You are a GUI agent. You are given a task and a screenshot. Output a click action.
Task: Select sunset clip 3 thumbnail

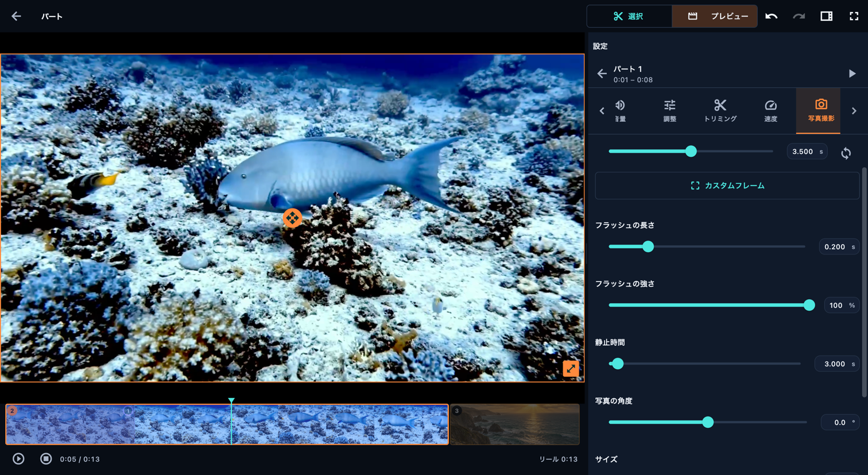click(514, 424)
